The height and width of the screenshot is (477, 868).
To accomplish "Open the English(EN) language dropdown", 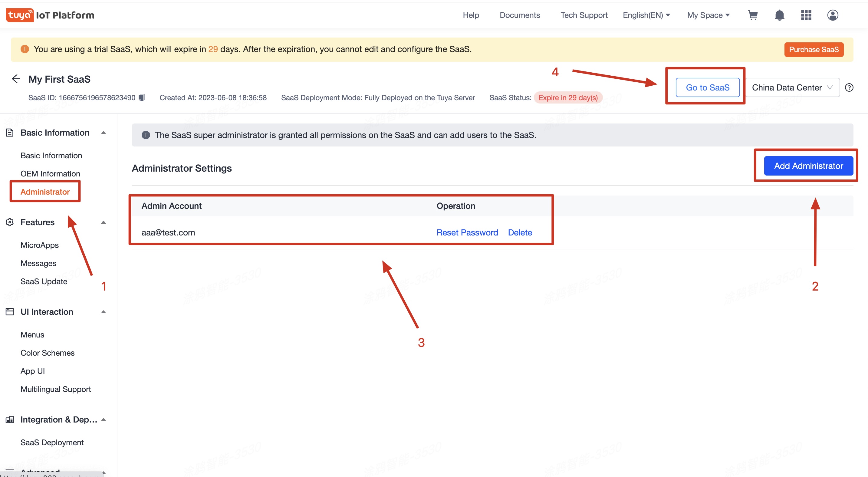I will tap(646, 15).
